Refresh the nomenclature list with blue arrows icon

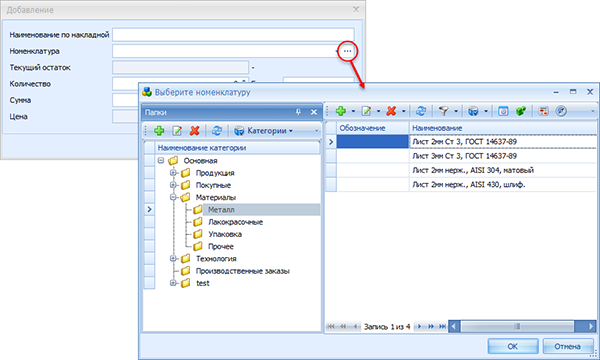point(421,111)
